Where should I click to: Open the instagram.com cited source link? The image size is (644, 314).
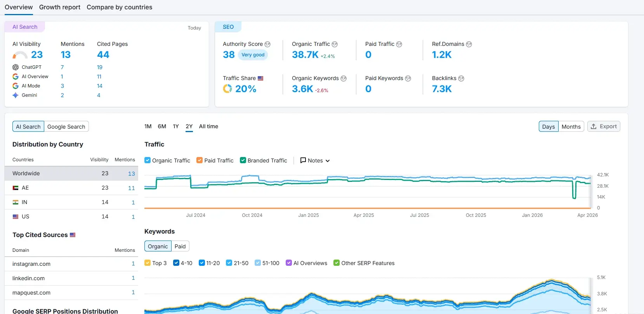coord(31,264)
